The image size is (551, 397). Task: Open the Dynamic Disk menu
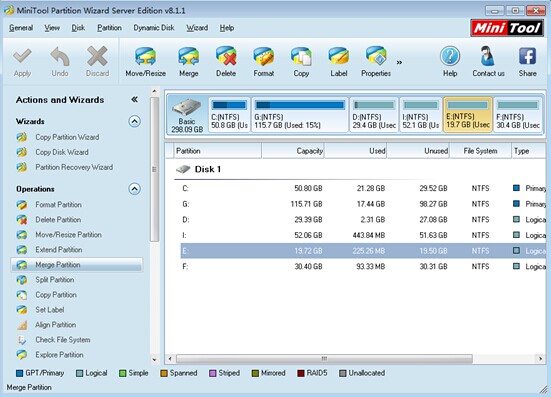click(154, 28)
